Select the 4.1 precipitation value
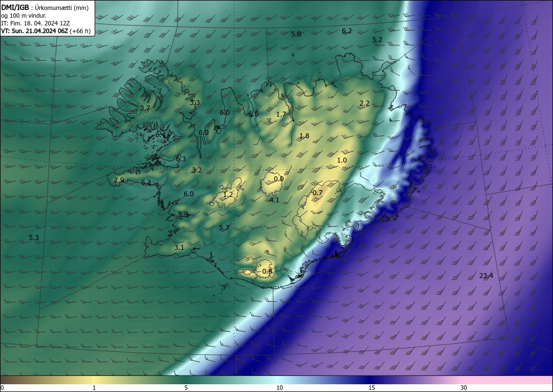 [x=274, y=200]
